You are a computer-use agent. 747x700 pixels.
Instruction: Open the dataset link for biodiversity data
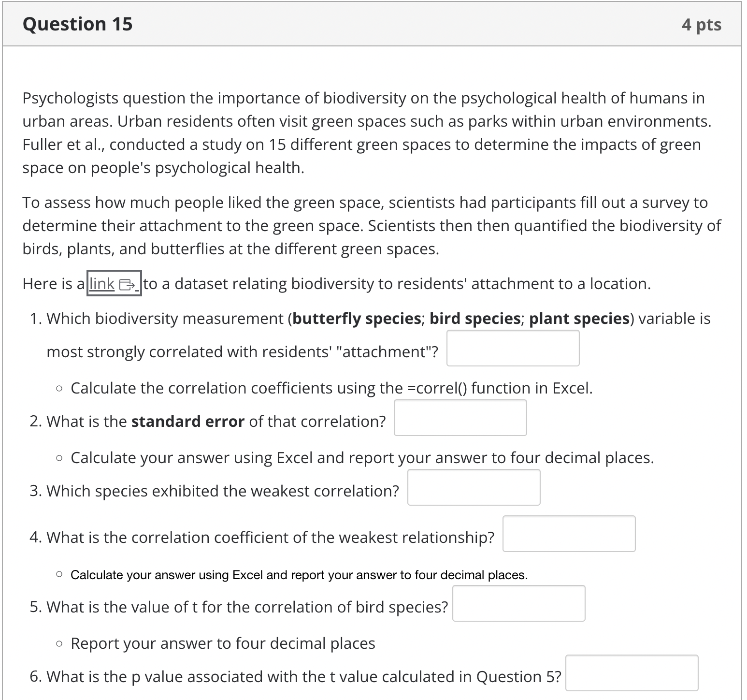[101, 284]
